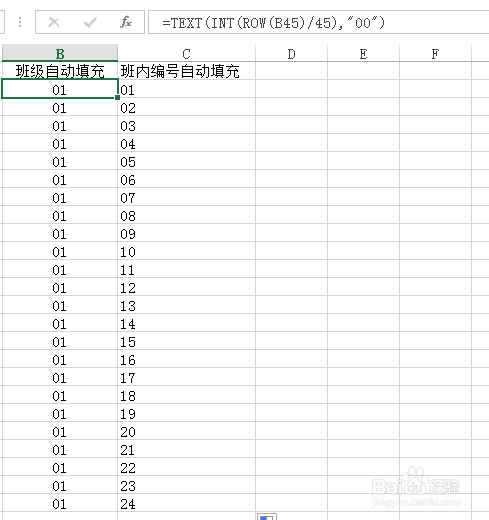Click empty column D cell in row of 05
This screenshot has height=520, width=489.
292,162
